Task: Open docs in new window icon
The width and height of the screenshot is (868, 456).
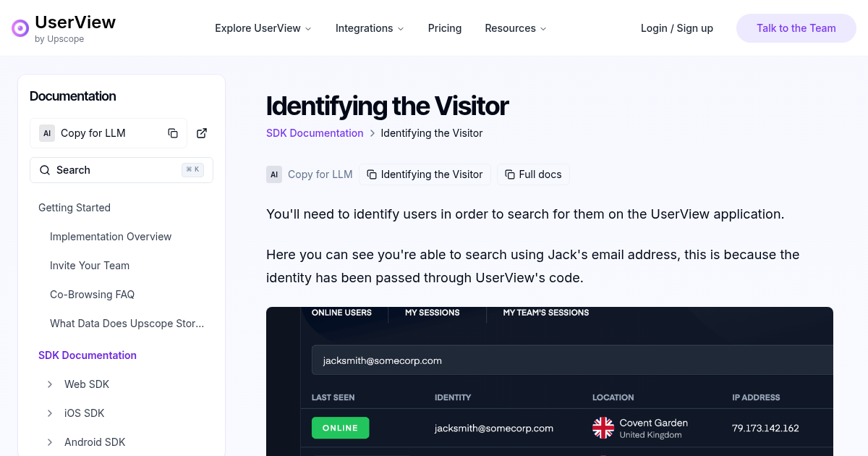Action: (202, 133)
